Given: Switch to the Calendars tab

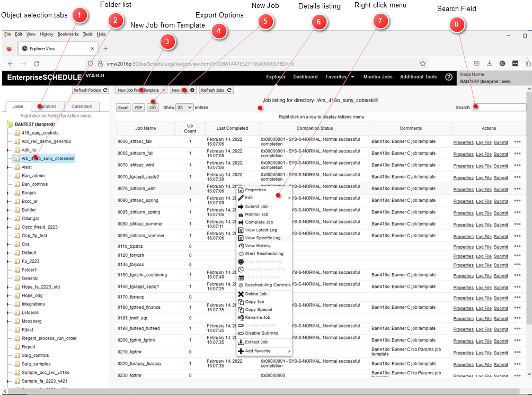Looking at the screenshot, I should click(82, 106).
